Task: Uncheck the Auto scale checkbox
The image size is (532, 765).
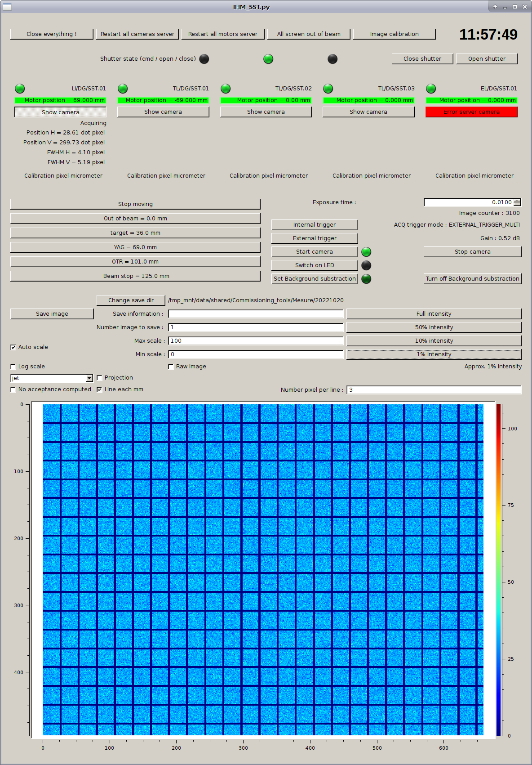Action: click(x=13, y=347)
